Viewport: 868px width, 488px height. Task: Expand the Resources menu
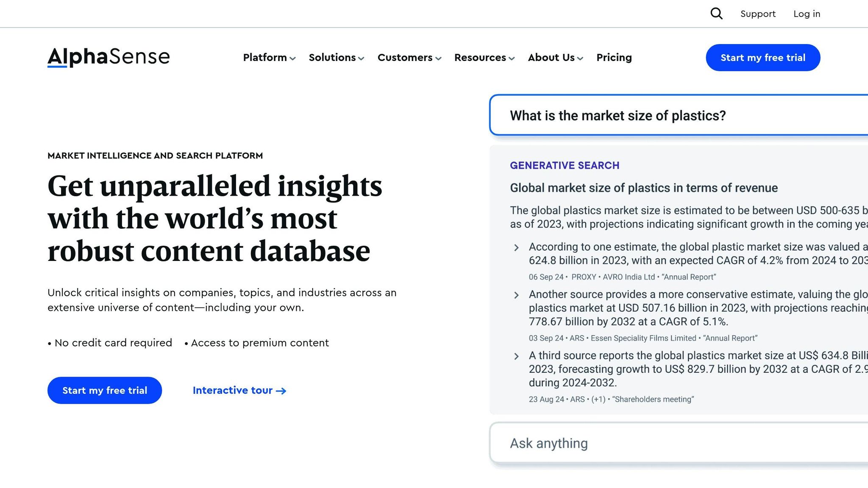(x=484, y=58)
